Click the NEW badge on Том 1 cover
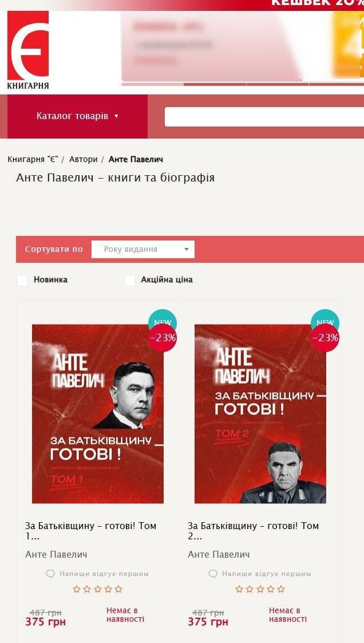364x643 pixels. tap(163, 320)
